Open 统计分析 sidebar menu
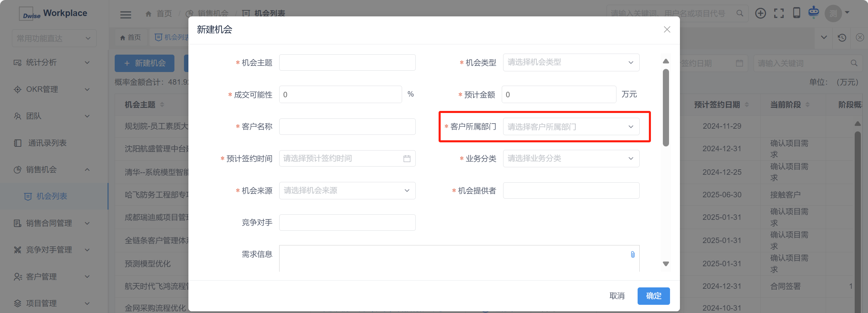The height and width of the screenshot is (313, 868). click(x=54, y=62)
